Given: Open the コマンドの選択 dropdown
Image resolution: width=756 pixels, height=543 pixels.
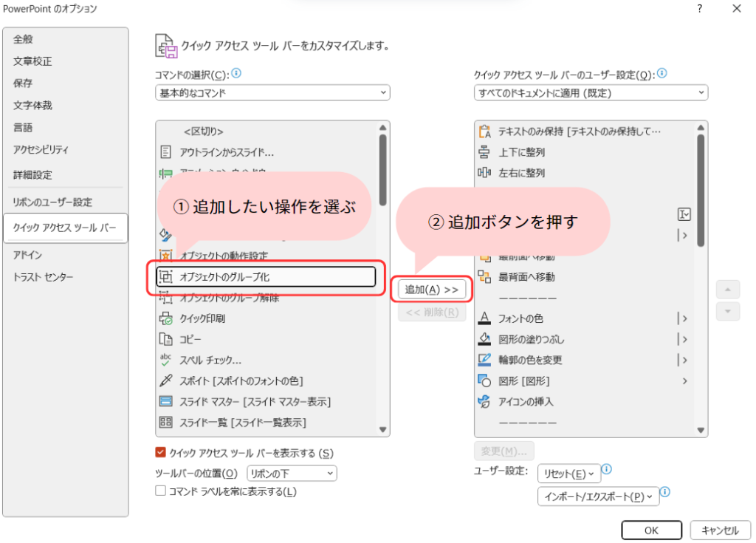Looking at the screenshot, I should pos(272,92).
